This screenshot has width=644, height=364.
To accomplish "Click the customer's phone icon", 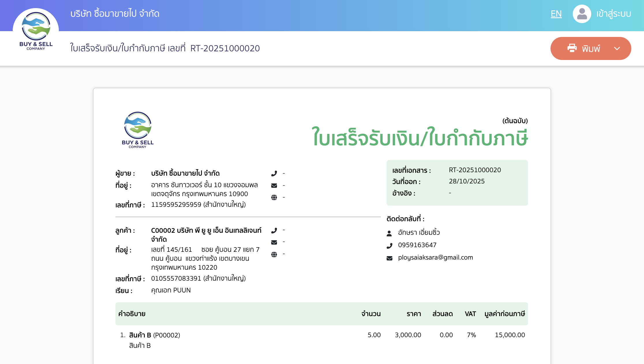I will 274,230.
